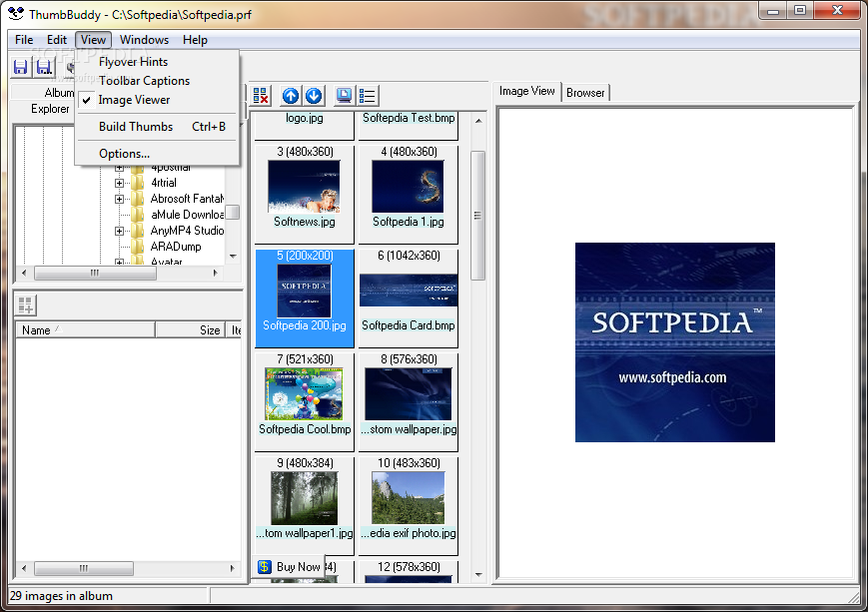Click the large Softpedia preview image
The height and width of the screenshot is (612, 868).
pos(675,342)
